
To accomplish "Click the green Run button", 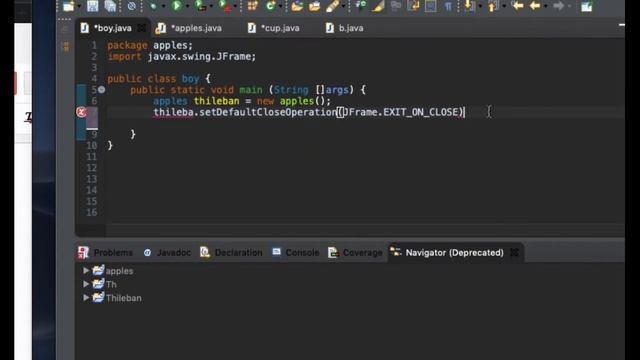I will click(x=177, y=5).
